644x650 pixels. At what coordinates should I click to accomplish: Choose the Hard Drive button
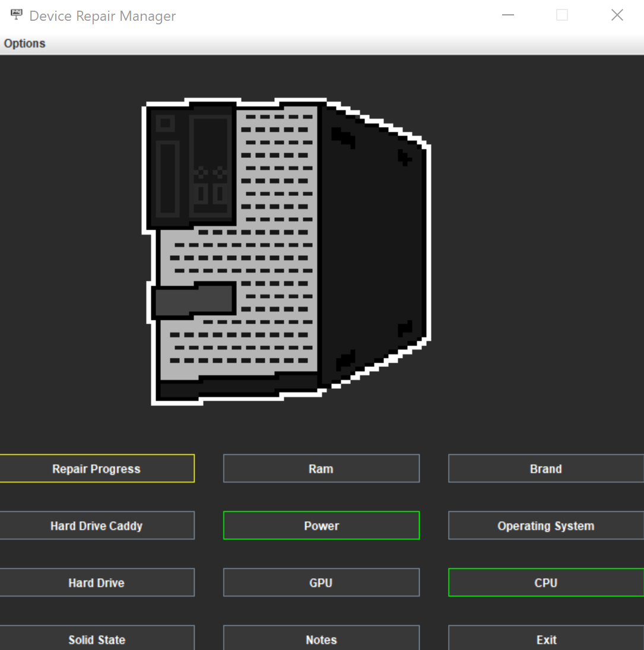97,582
